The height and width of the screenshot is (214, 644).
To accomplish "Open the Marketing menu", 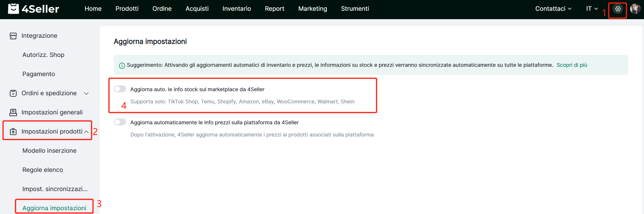I will click(x=313, y=9).
